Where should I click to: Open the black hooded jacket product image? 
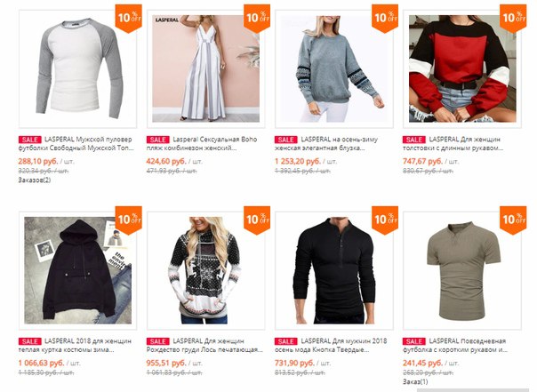(x=77, y=270)
